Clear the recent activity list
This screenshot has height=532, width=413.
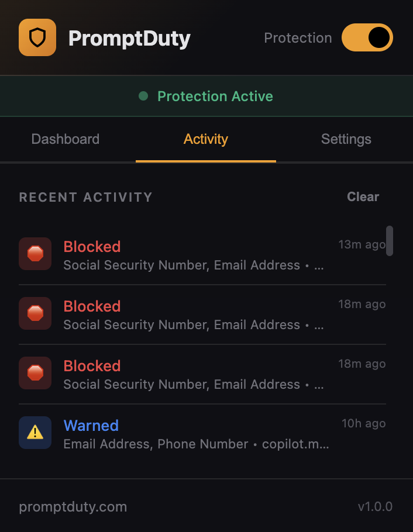coord(363,197)
